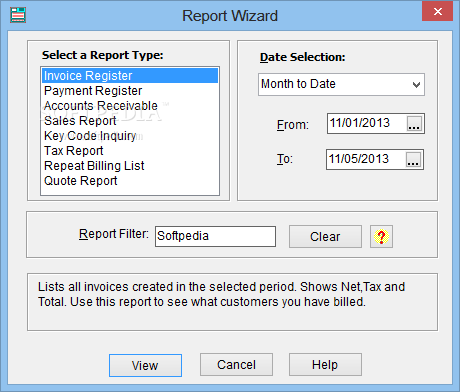Click the Help button
The image size is (460, 392).
click(x=325, y=365)
